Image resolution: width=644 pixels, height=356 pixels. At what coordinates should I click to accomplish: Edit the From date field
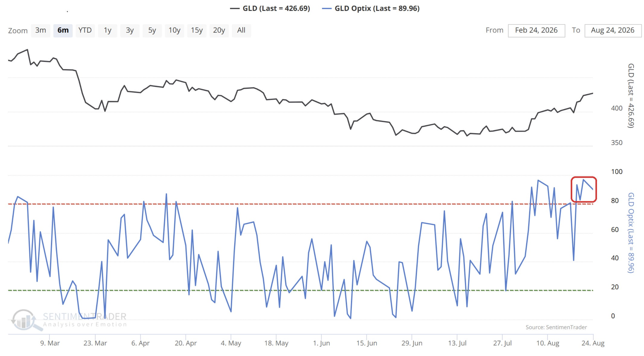click(x=536, y=31)
